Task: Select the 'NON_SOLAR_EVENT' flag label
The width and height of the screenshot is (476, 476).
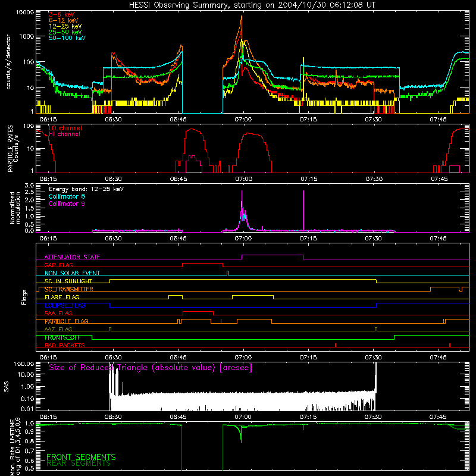Action: point(72,273)
